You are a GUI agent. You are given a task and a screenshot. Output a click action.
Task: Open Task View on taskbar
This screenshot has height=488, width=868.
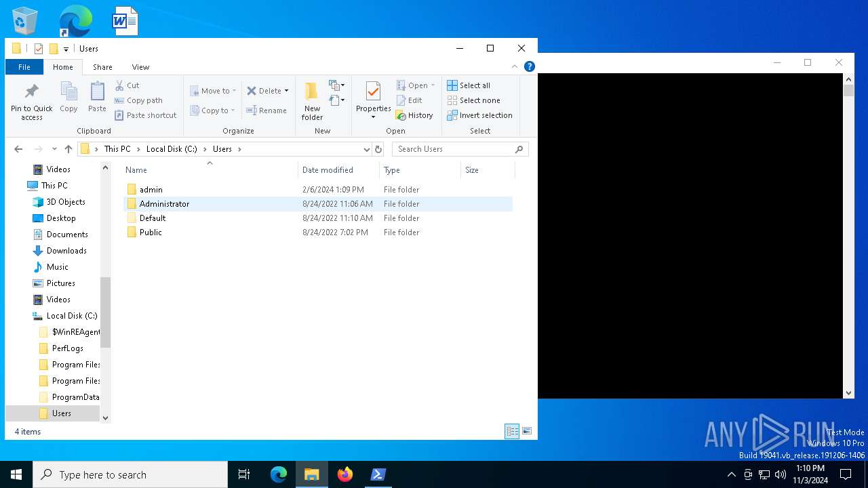pos(244,474)
